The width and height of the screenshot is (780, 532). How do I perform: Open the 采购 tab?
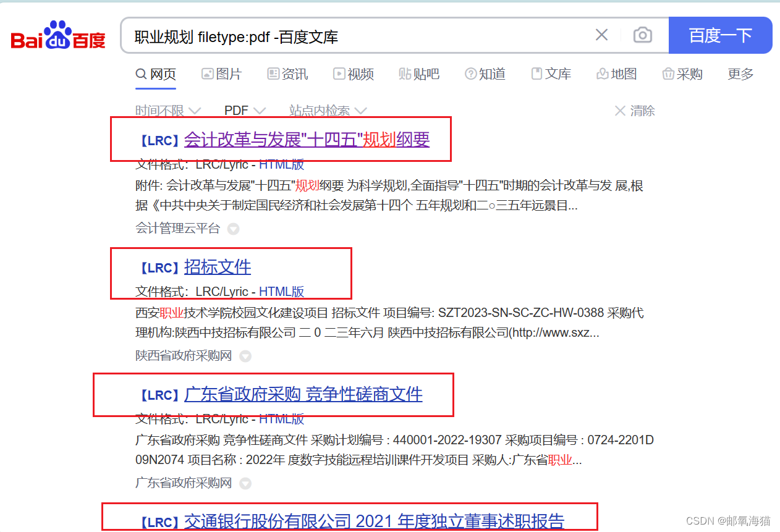click(682, 74)
